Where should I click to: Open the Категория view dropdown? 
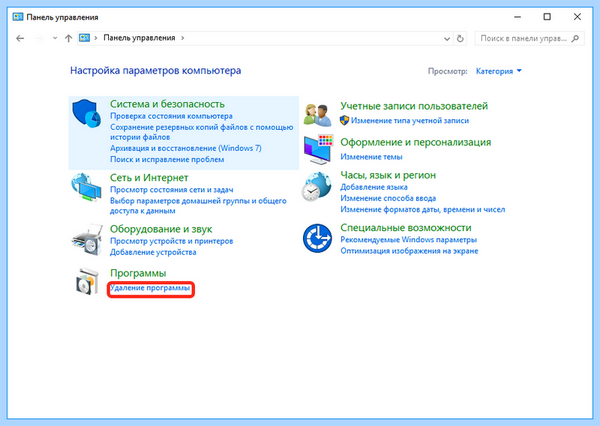[498, 71]
